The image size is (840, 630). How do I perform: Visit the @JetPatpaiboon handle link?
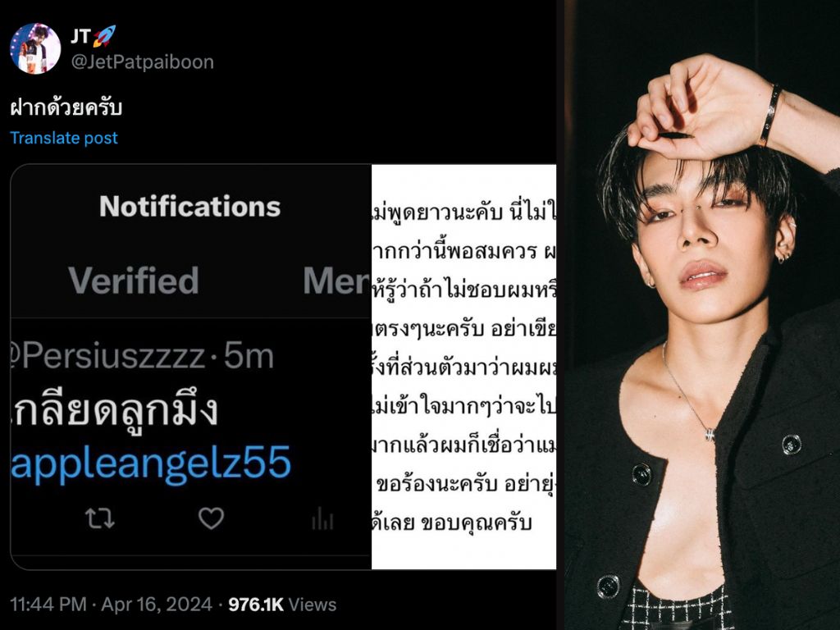143,62
